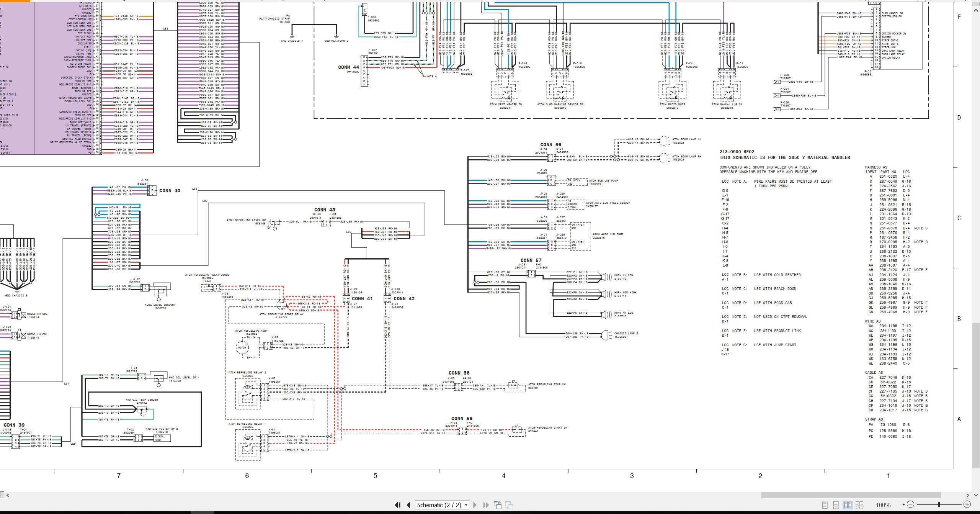Click the GND CHASSIS 7 ground label
Screen dimensions: 980x514
[x=292, y=41]
